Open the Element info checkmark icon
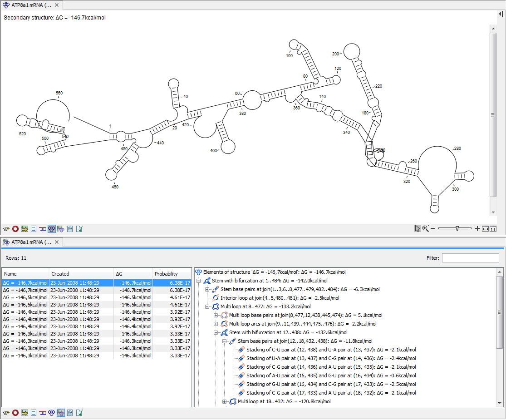 pyautogui.click(x=79, y=229)
